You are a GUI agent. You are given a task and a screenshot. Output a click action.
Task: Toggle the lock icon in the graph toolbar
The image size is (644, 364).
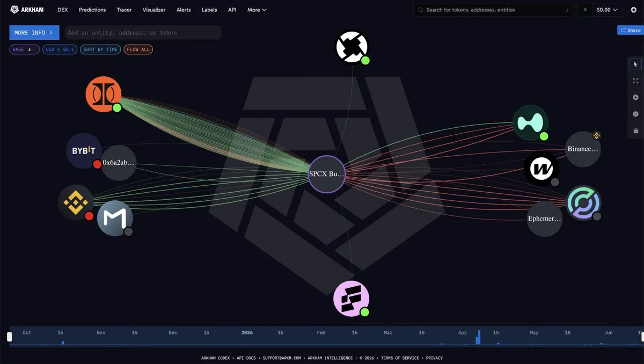click(635, 130)
